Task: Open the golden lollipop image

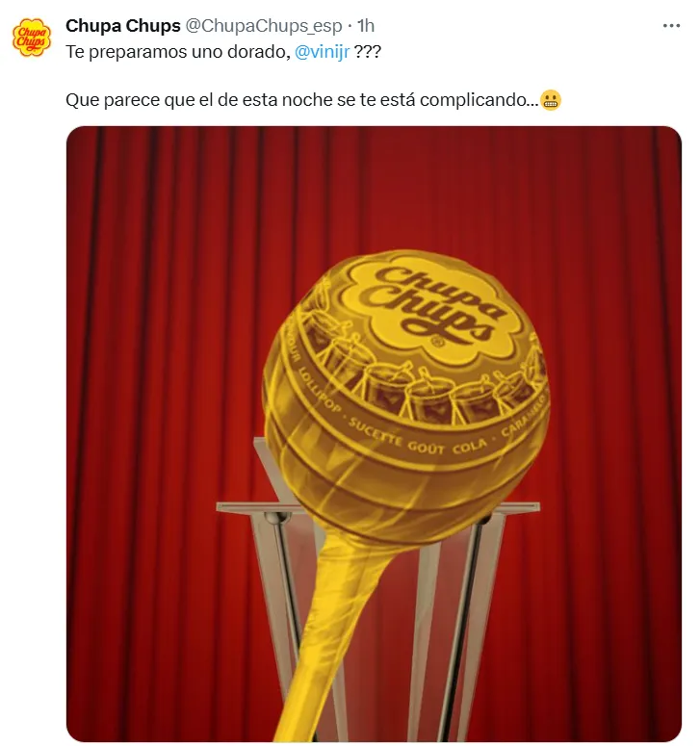Action: (374, 433)
